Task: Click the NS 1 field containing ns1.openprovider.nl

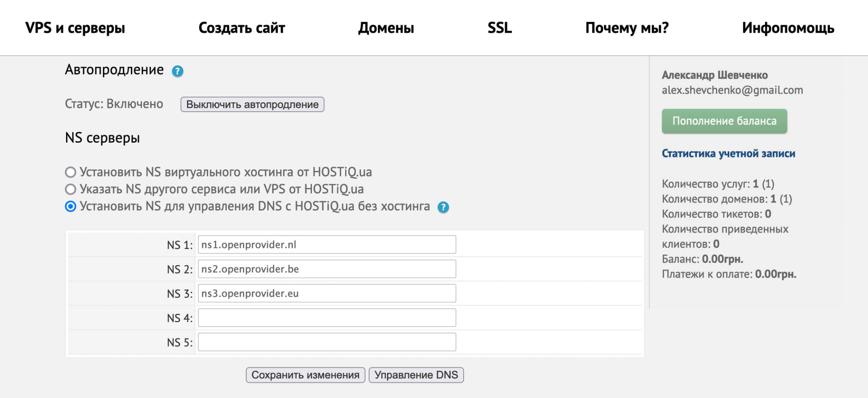Action: point(326,244)
